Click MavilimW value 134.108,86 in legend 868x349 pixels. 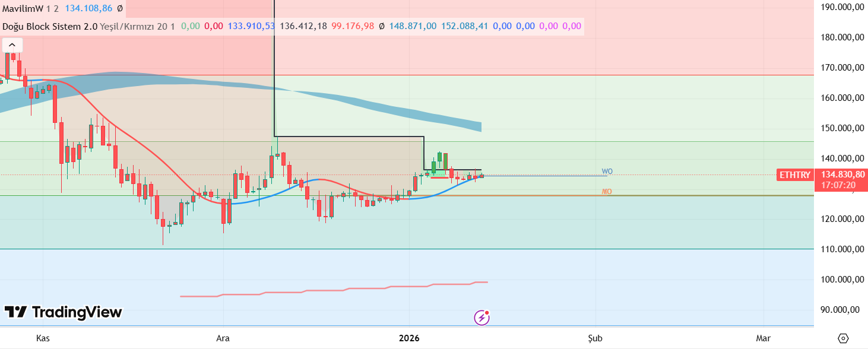point(87,9)
